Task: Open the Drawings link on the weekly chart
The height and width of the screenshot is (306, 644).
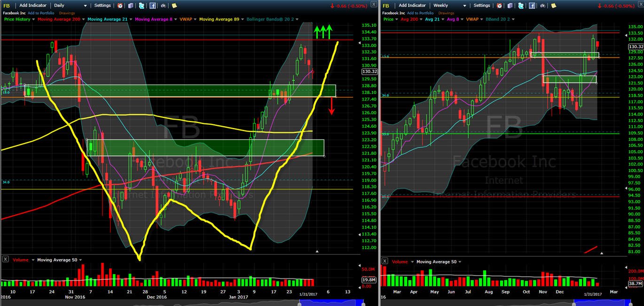Action: tap(446, 13)
